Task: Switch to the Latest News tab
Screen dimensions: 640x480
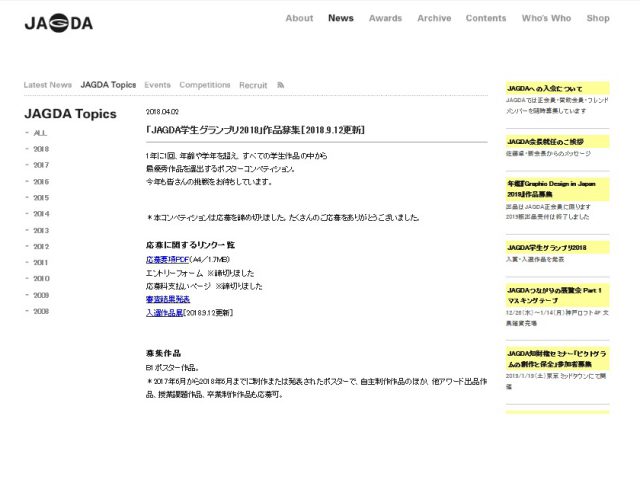Action: tap(48, 85)
